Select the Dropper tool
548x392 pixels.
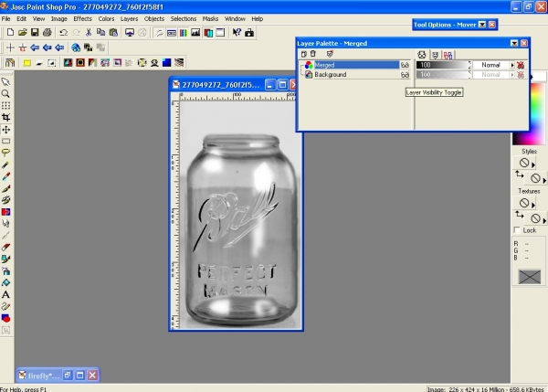5,176
